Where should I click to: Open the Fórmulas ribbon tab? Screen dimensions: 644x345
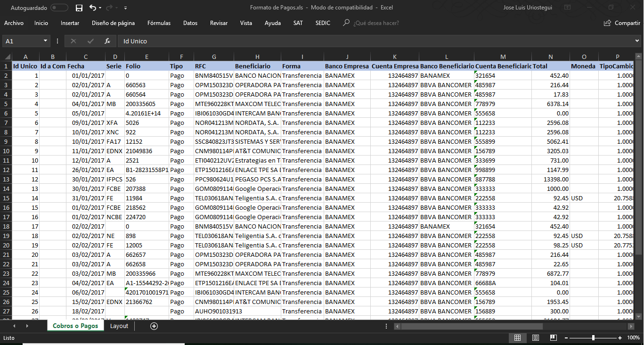pos(159,23)
